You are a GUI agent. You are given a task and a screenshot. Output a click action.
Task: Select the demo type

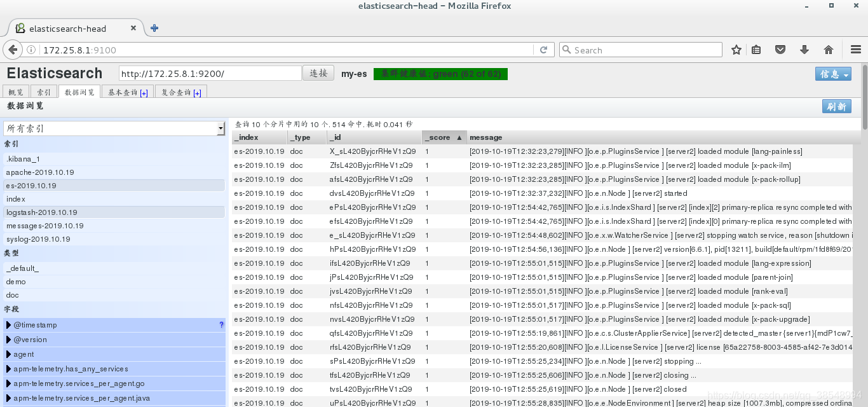pyautogui.click(x=114, y=282)
